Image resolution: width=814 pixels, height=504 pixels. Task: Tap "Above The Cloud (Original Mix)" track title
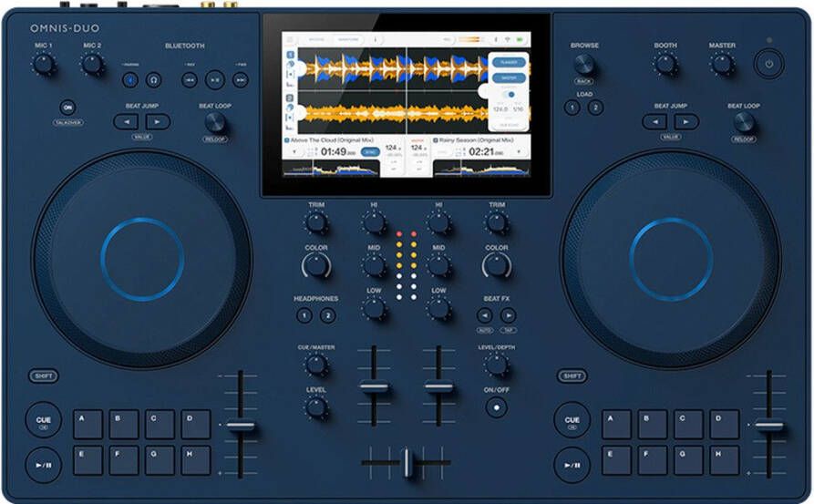[332, 140]
